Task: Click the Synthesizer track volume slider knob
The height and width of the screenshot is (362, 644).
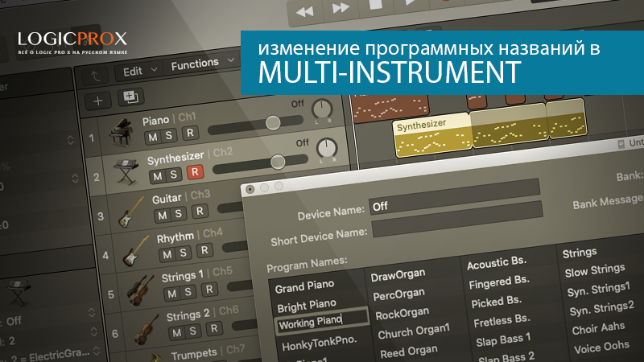Action: point(278,162)
